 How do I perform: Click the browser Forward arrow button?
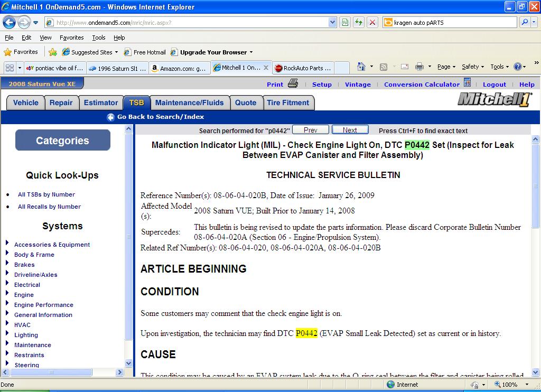pyautogui.click(x=23, y=23)
